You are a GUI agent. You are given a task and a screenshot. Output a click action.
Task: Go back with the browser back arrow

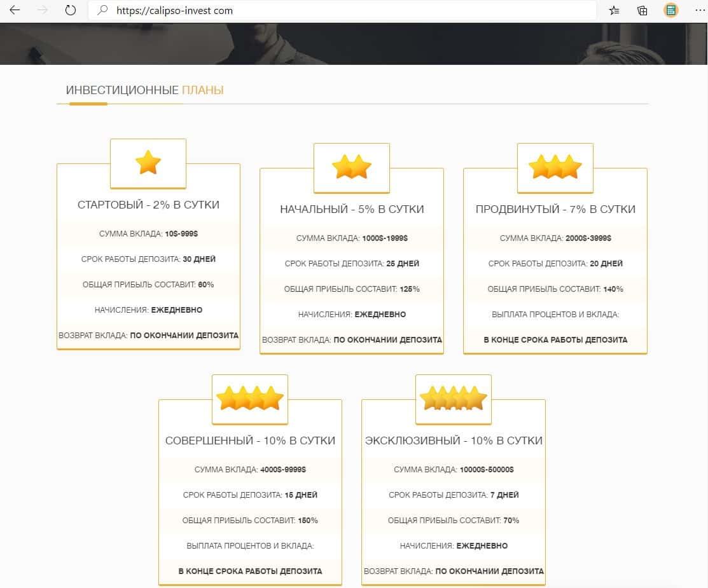pos(15,10)
